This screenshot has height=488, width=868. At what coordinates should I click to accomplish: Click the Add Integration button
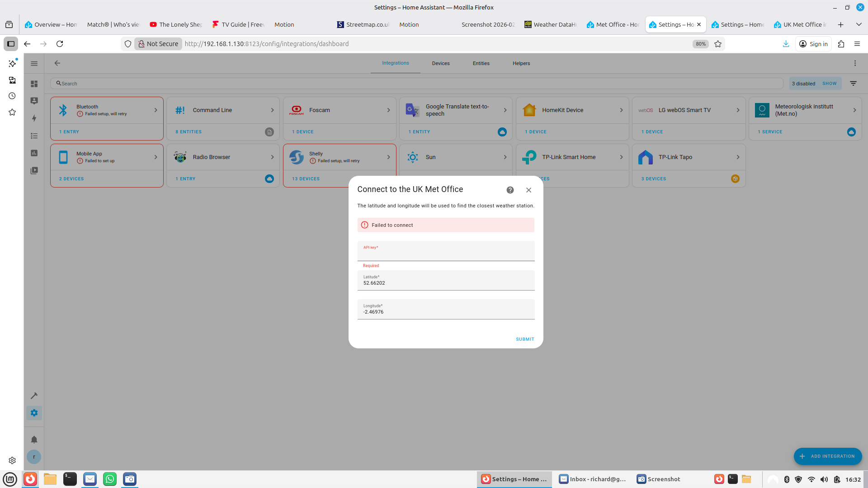[x=827, y=456]
